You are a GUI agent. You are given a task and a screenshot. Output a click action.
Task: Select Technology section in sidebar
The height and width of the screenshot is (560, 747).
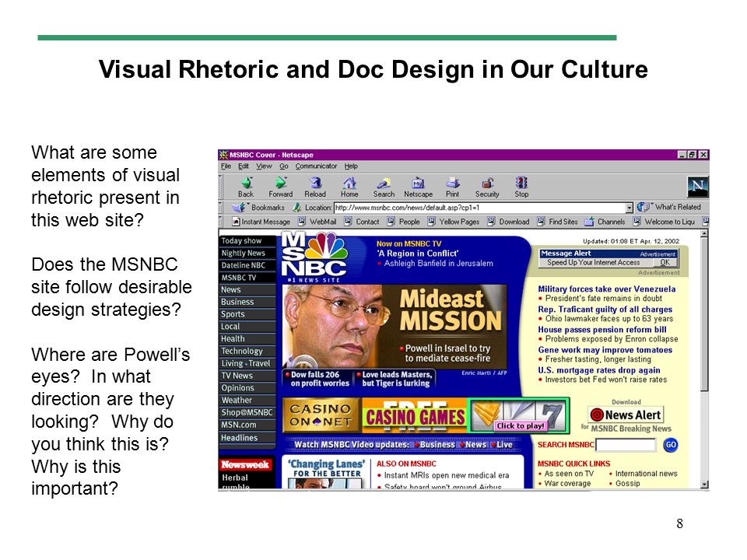pos(247,352)
